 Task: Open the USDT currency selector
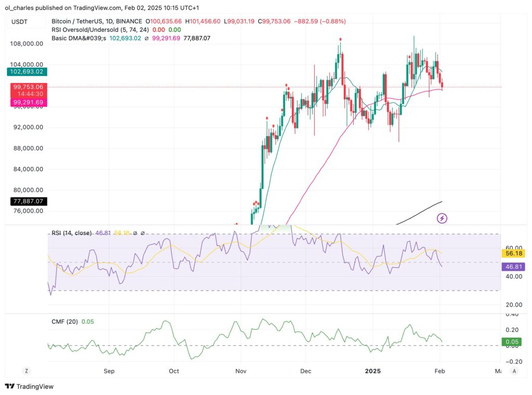20,22
